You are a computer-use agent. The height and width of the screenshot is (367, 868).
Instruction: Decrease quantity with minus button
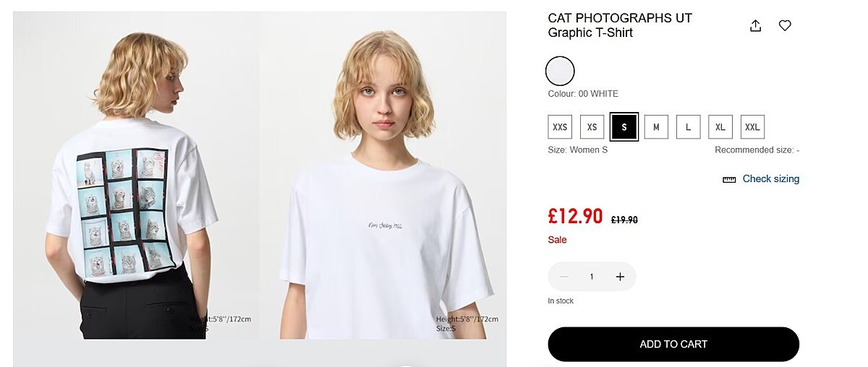click(x=564, y=277)
